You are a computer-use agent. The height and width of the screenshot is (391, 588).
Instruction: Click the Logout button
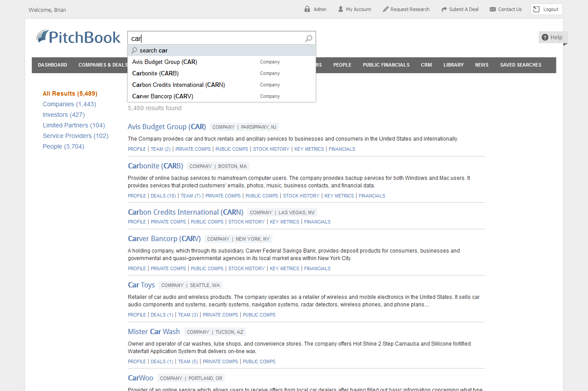click(547, 9)
